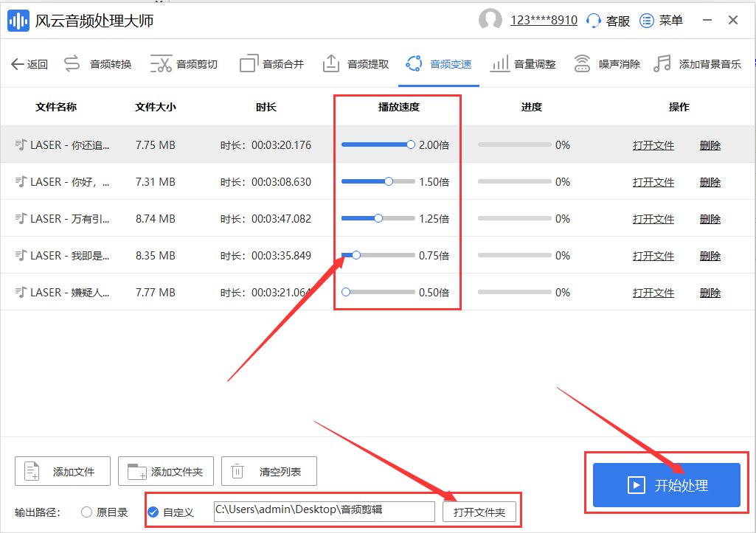Switch to 音量调整 tab label

click(535, 64)
